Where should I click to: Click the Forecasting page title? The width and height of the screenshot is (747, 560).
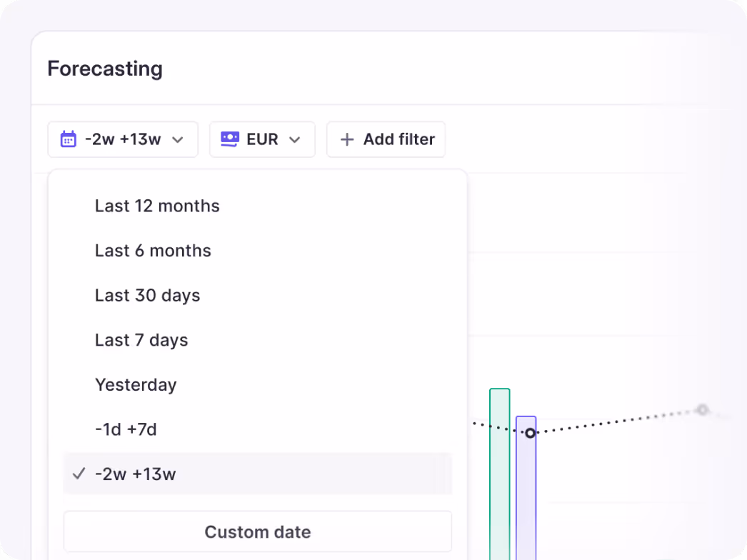(105, 69)
